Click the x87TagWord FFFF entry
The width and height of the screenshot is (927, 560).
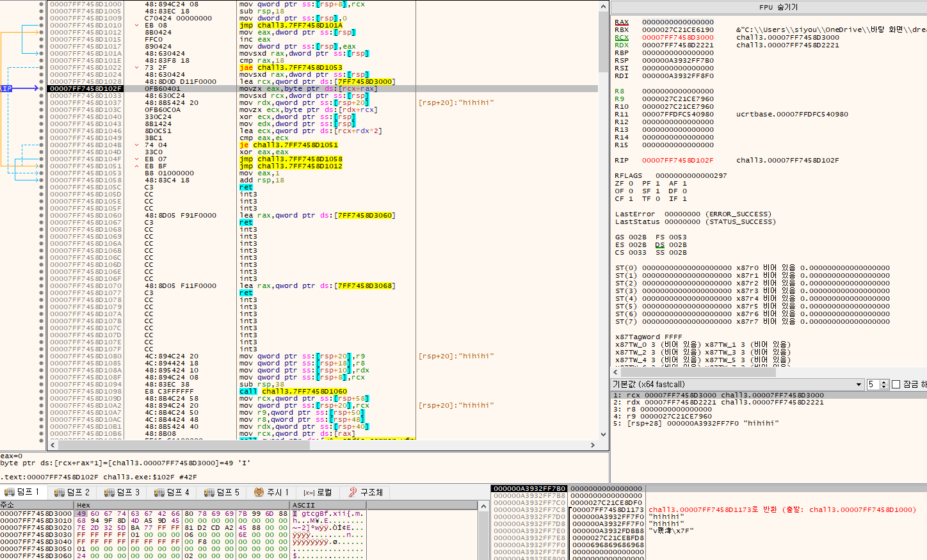click(649, 337)
